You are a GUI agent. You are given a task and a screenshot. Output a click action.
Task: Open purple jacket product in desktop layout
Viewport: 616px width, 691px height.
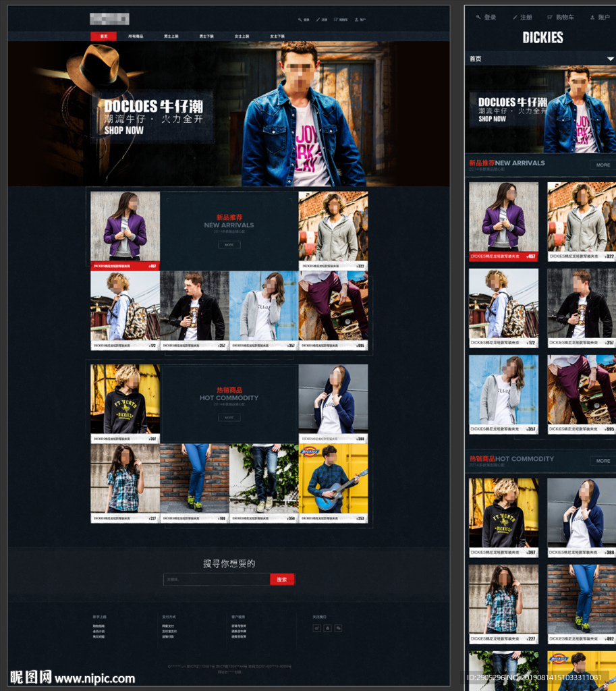125,231
